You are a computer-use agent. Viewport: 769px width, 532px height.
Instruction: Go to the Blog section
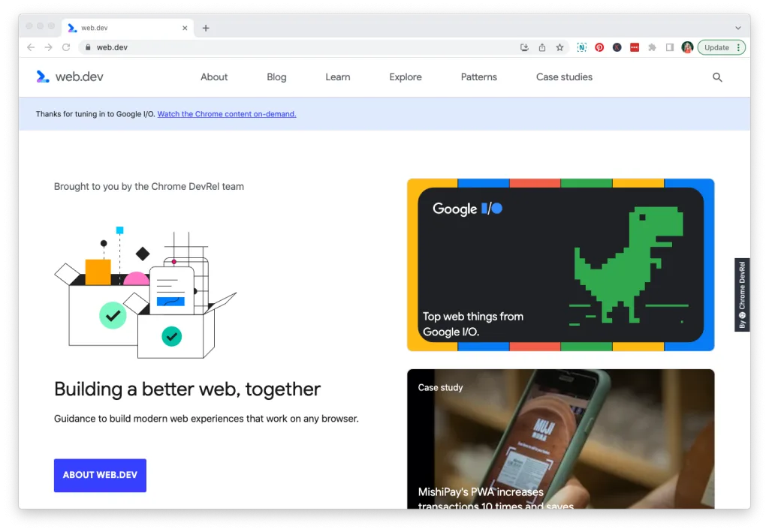pos(276,77)
